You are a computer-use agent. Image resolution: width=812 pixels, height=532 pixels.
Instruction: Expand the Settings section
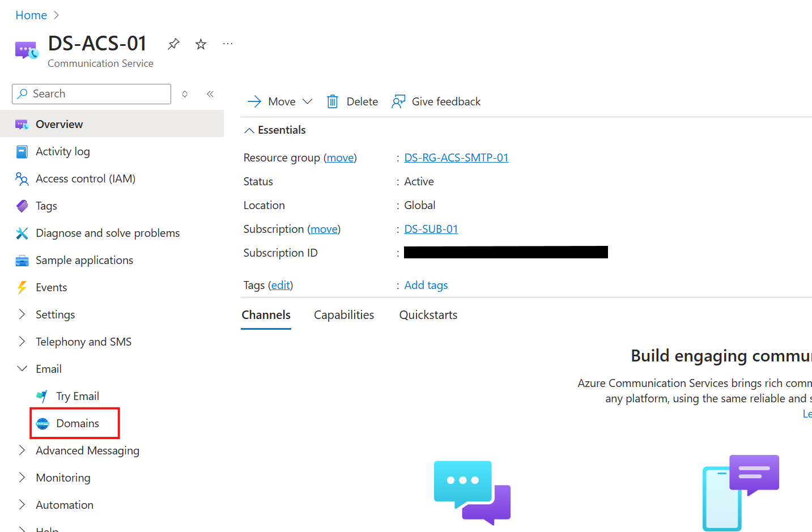22,314
